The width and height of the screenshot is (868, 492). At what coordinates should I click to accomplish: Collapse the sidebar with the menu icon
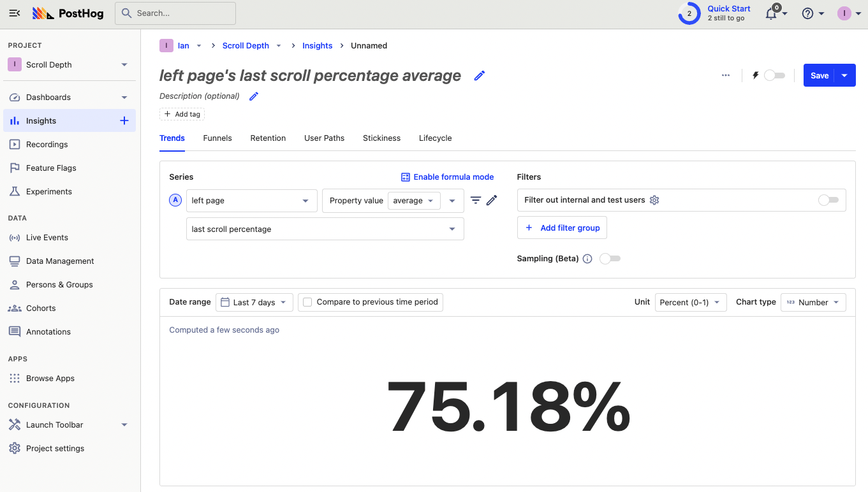(15, 13)
